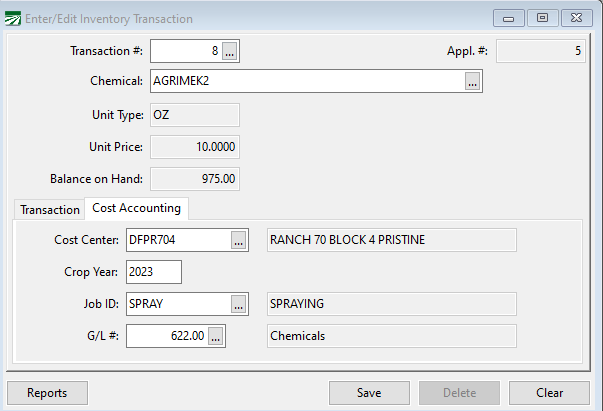Open the Cost Center lookup button
The height and width of the screenshot is (411, 603).
(x=238, y=240)
